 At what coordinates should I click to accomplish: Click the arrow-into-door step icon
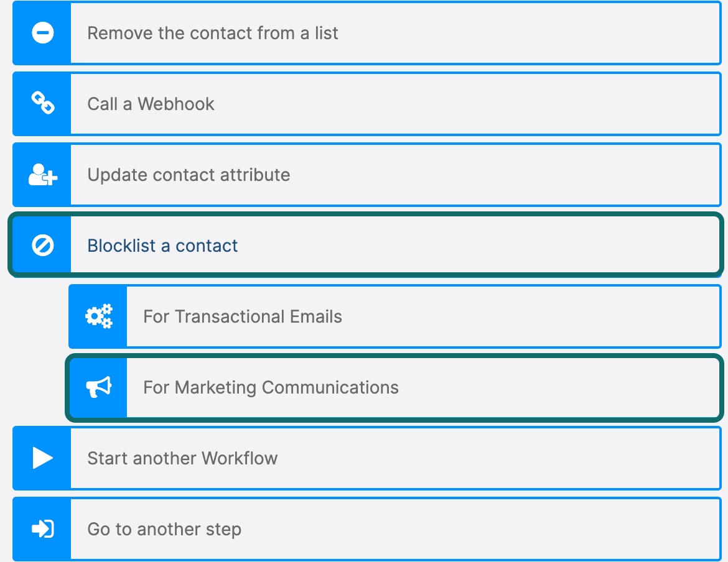tap(42, 529)
